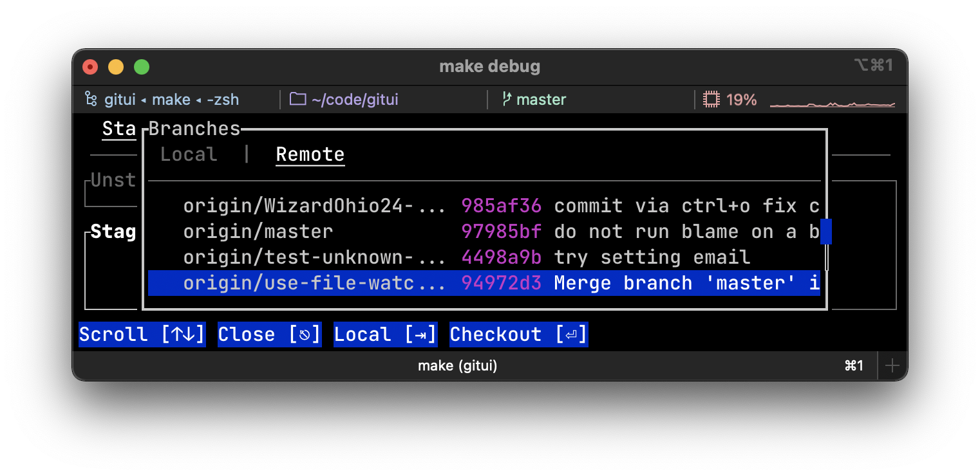Click the Scroll command hint
This screenshot has height=476, width=980.
142,334
